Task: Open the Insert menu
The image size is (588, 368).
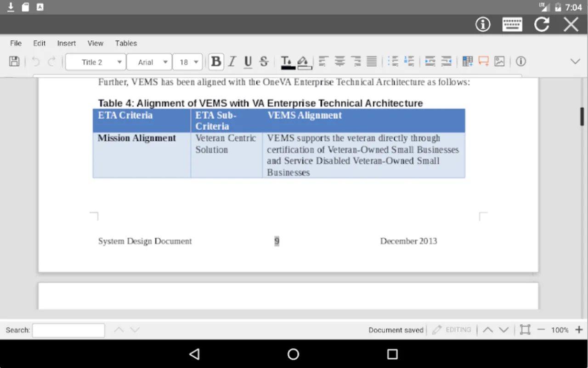Action: pos(67,43)
